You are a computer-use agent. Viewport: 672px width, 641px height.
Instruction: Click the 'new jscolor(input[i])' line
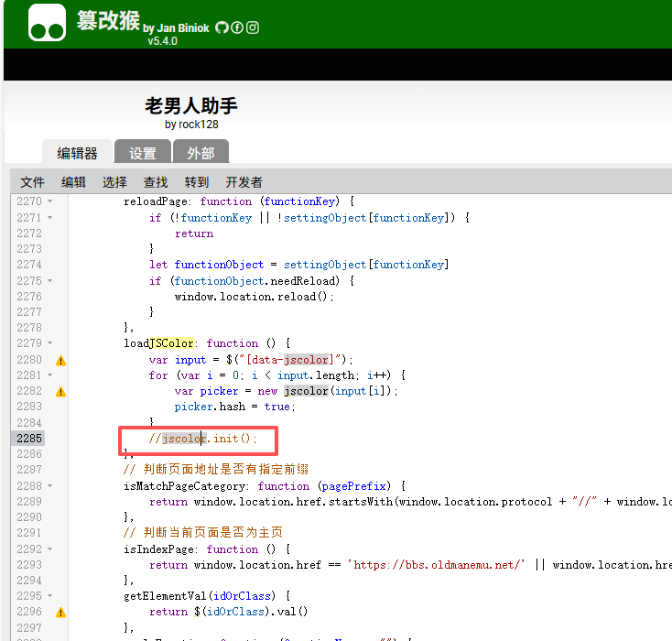tap(286, 391)
